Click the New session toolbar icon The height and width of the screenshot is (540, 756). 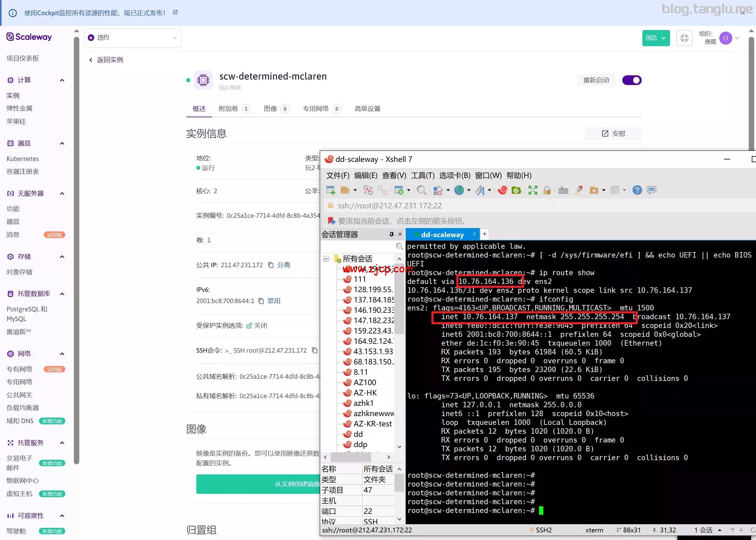tap(331, 190)
